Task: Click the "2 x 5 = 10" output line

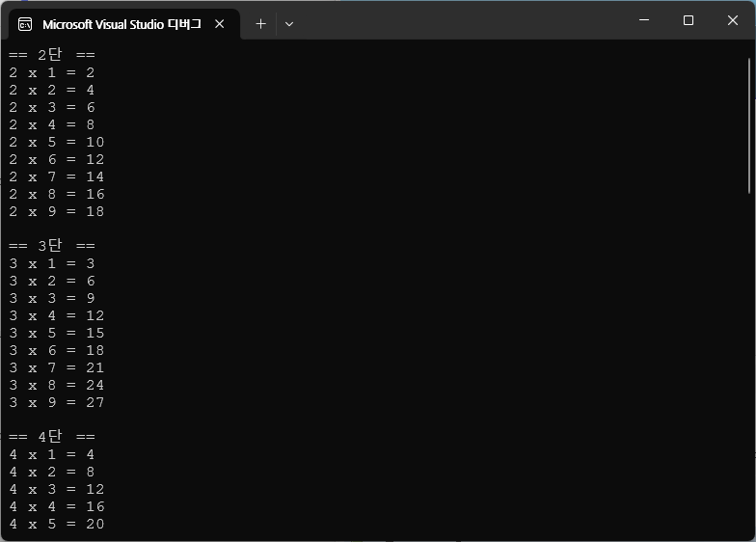Action: 57,142
